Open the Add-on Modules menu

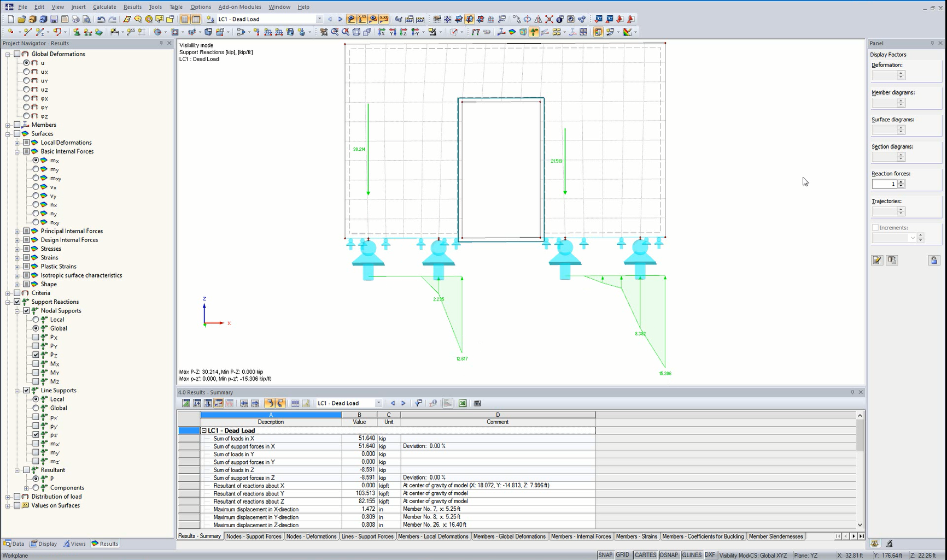[x=239, y=7]
